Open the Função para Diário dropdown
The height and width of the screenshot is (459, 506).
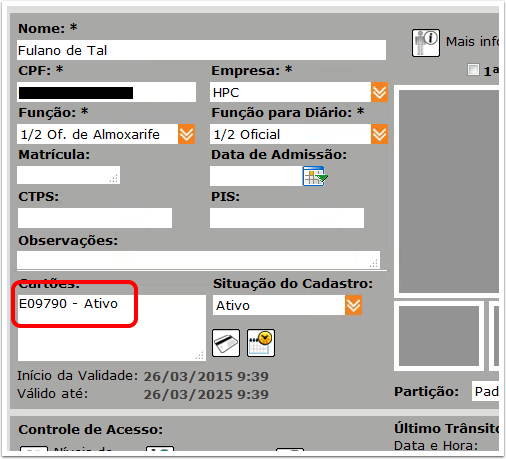(379, 134)
